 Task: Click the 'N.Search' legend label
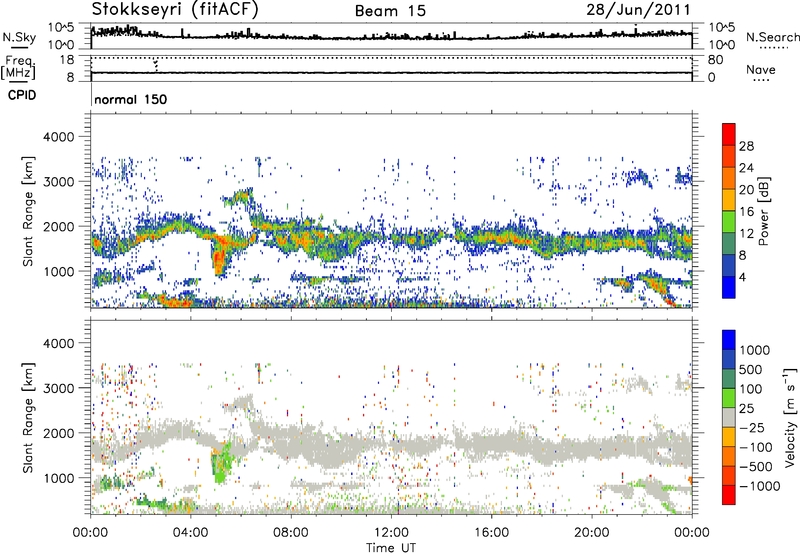tap(772, 37)
